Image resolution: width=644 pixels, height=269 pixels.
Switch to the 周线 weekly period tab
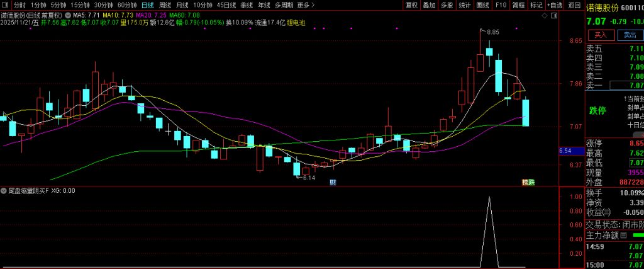click(x=165, y=5)
